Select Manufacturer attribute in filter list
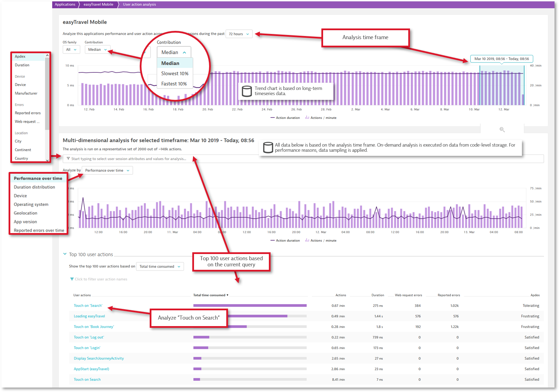Viewport: 559px width, 392px height. click(26, 93)
